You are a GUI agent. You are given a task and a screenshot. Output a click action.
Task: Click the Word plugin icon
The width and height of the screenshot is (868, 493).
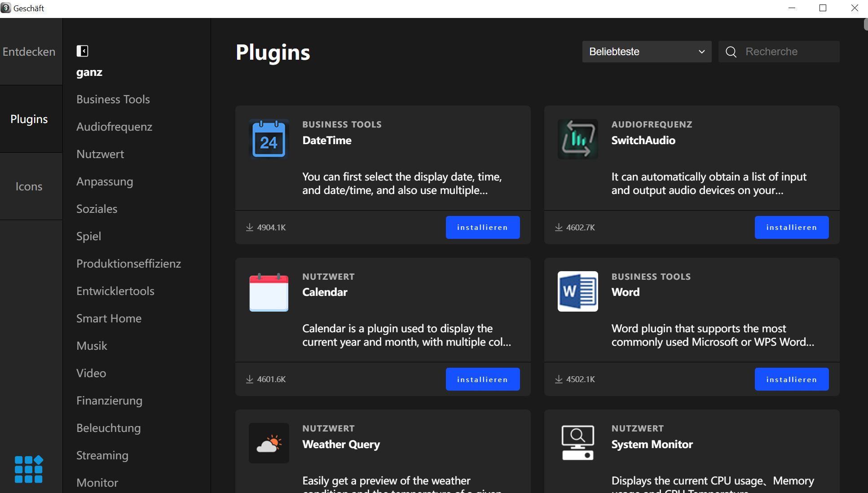tap(577, 291)
